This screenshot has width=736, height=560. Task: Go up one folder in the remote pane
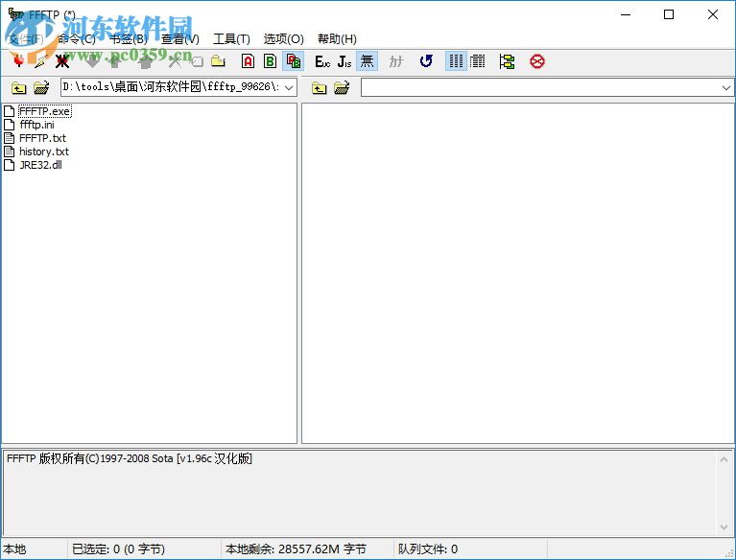pos(320,87)
